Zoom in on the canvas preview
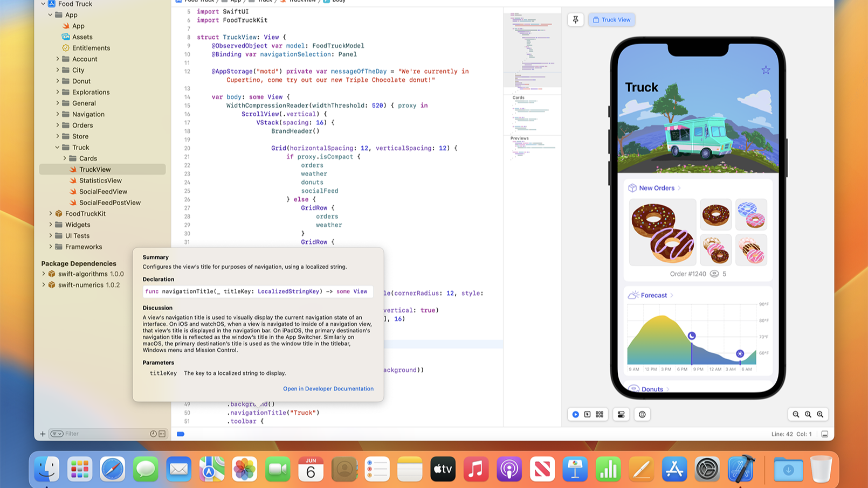 [x=820, y=414]
